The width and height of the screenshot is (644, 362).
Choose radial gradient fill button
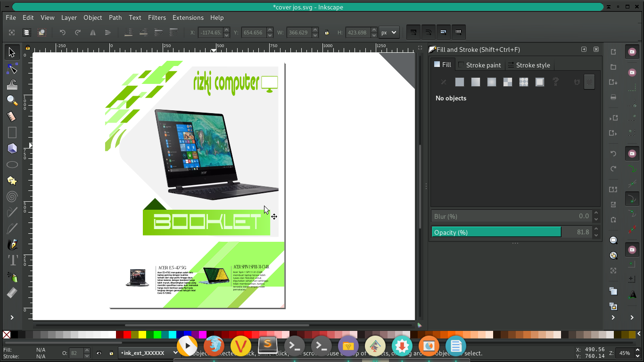[x=492, y=82]
